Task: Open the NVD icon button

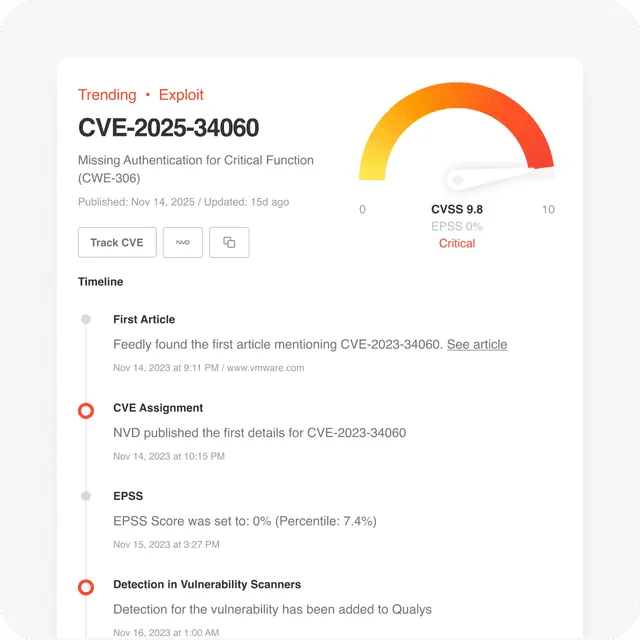Action: pos(183,242)
